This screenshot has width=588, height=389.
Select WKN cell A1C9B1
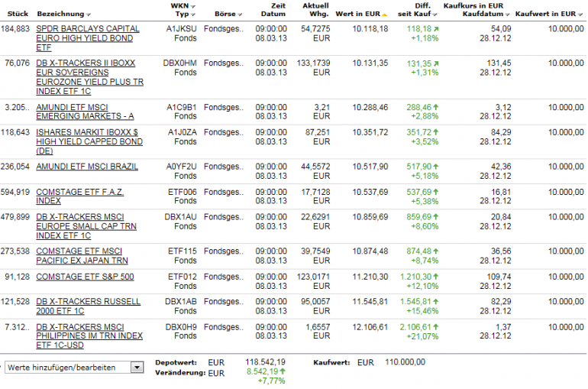point(181,107)
